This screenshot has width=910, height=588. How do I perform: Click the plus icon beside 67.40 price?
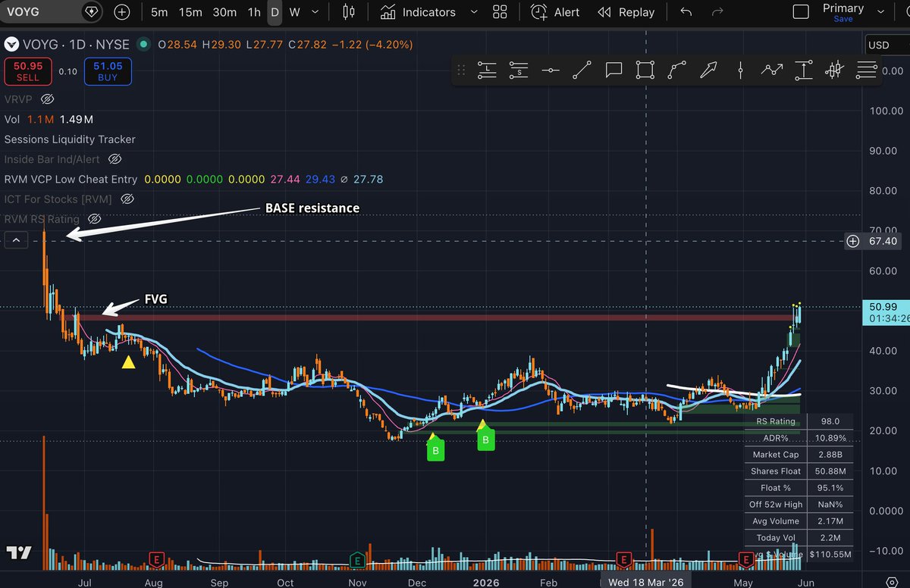click(x=853, y=241)
